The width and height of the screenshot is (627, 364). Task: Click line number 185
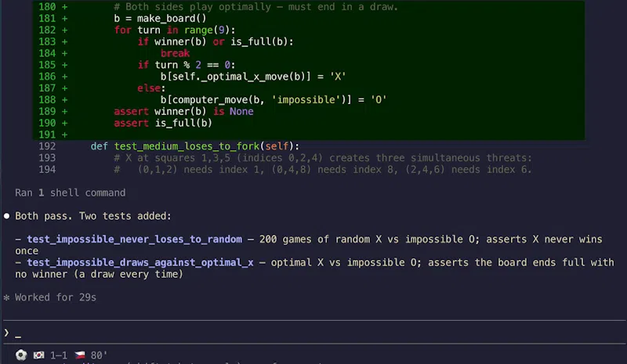coord(47,65)
